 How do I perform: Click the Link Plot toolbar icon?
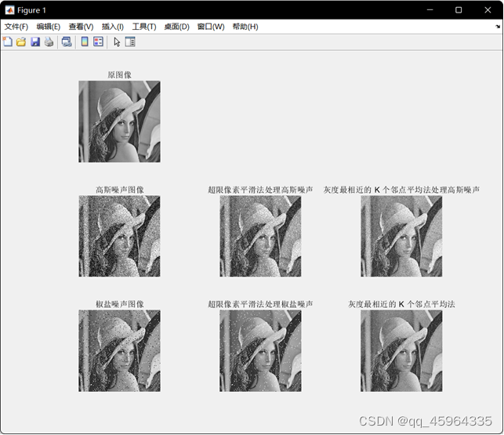pos(67,42)
